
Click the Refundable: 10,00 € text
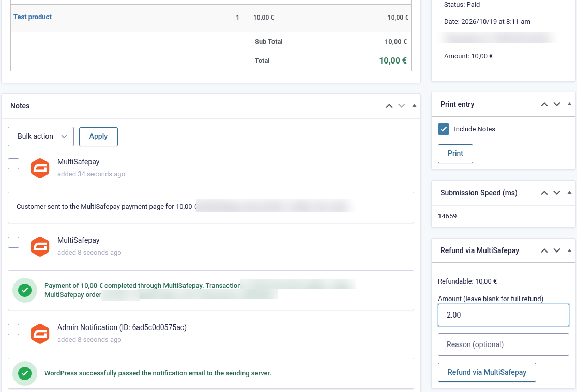coord(467,281)
